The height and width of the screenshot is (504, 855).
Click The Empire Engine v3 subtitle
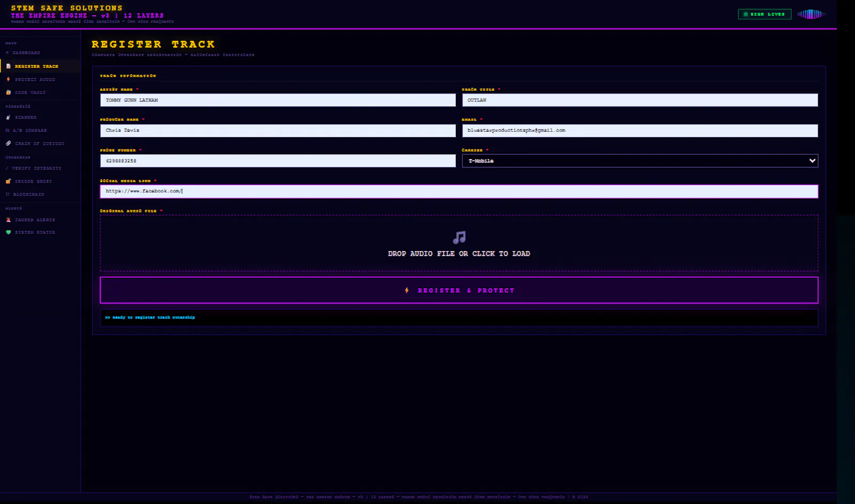coord(87,15)
